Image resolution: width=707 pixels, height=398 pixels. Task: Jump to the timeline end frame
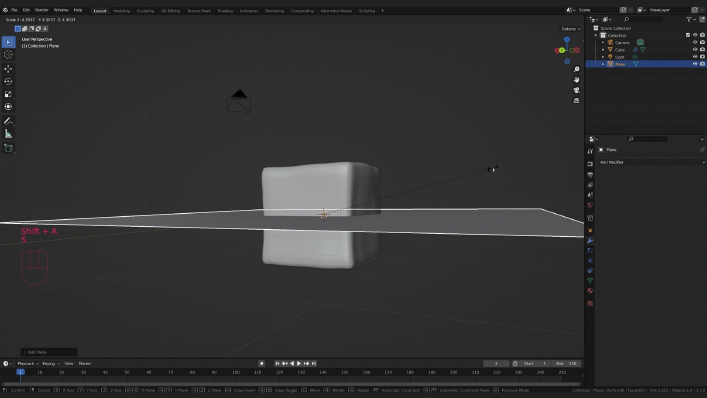[x=314, y=363]
